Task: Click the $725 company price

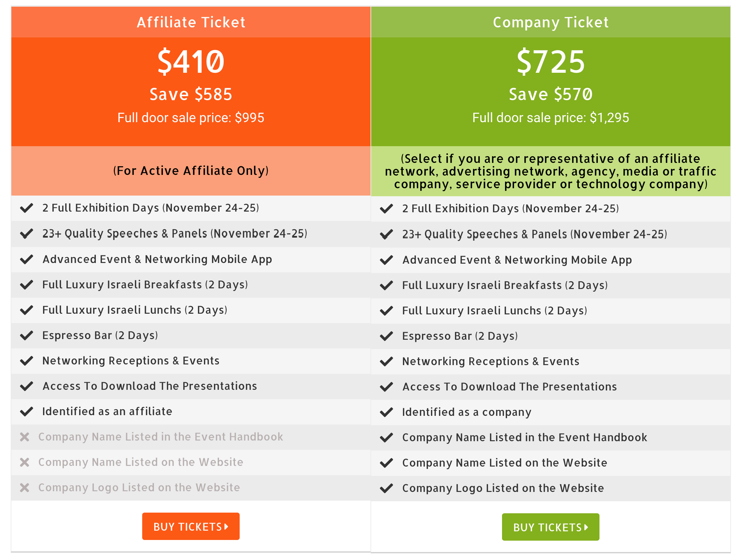Action: point(551,61)
